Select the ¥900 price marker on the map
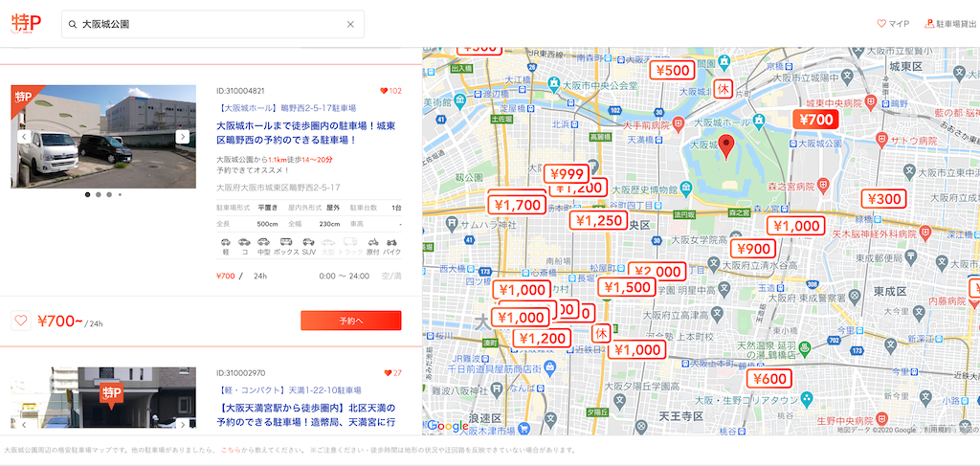Viewport: 980px width, 466px height. tap(753, 249)
